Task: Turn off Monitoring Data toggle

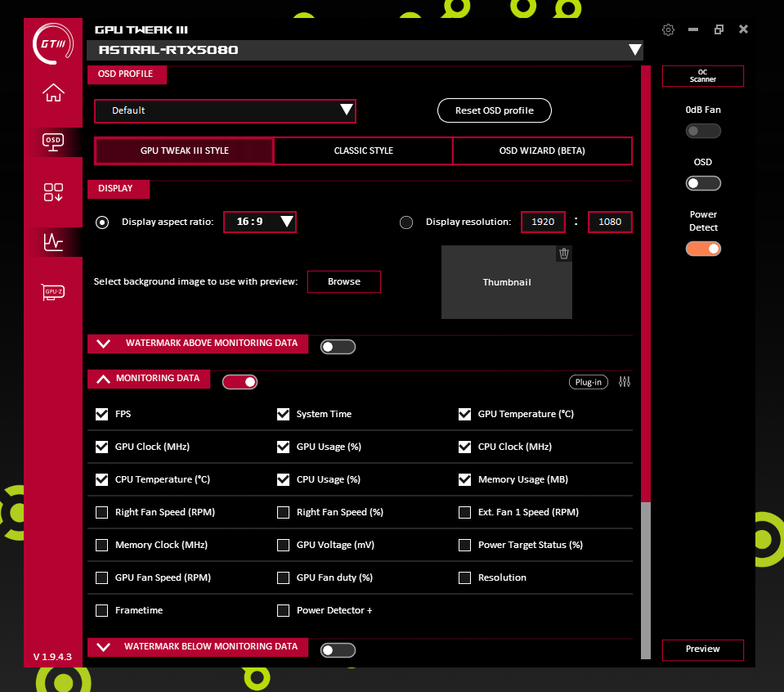Action: (x=240, y=382)
